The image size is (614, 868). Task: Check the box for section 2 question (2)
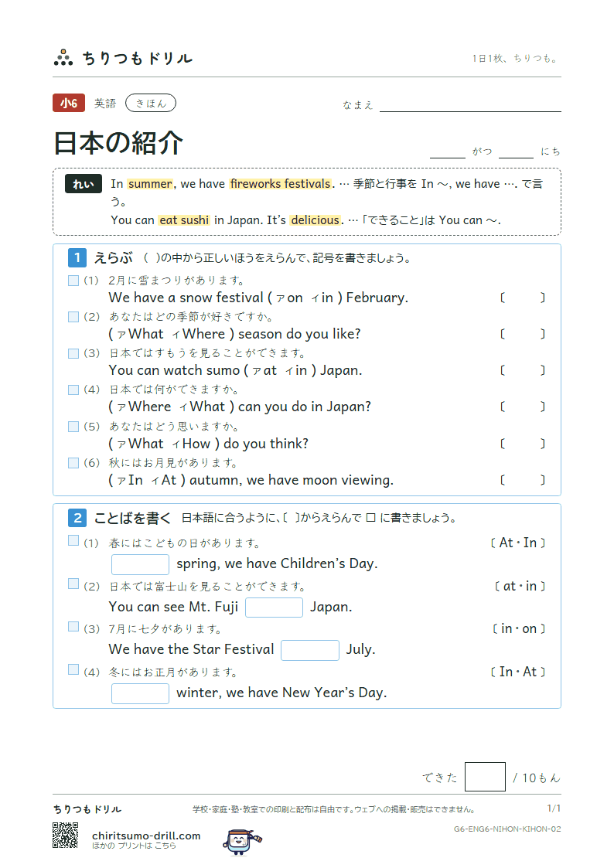coord(73,584)
